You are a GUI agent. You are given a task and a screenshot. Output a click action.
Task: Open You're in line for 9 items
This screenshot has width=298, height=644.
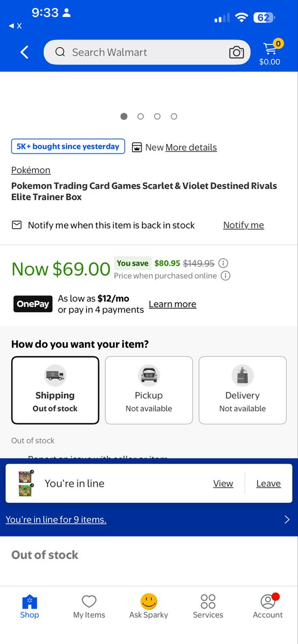pos(56,519)
